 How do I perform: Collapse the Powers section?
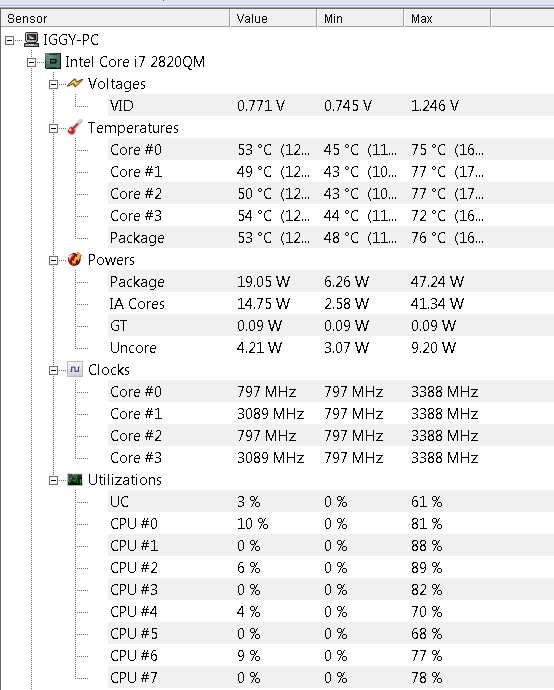[x=53, y=261]
